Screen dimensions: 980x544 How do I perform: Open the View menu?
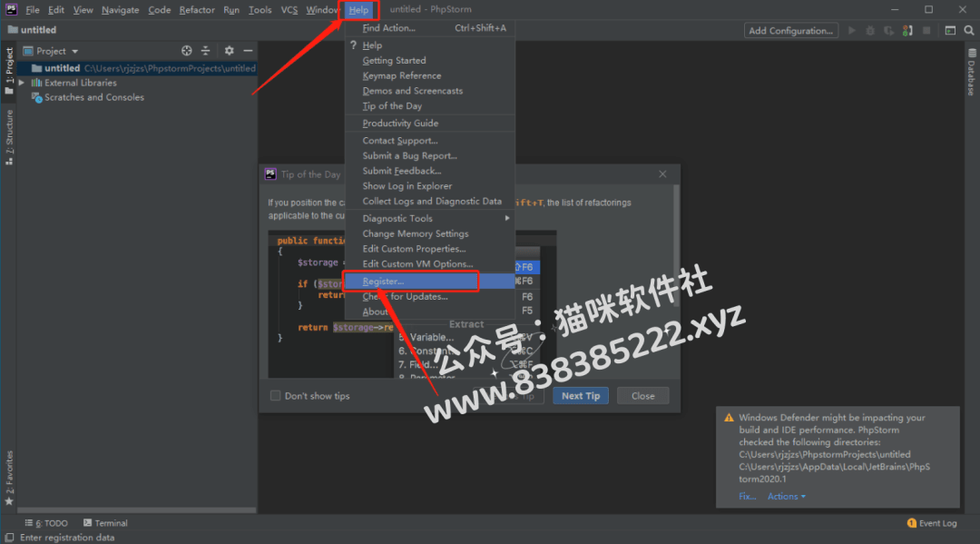[83, 9]
